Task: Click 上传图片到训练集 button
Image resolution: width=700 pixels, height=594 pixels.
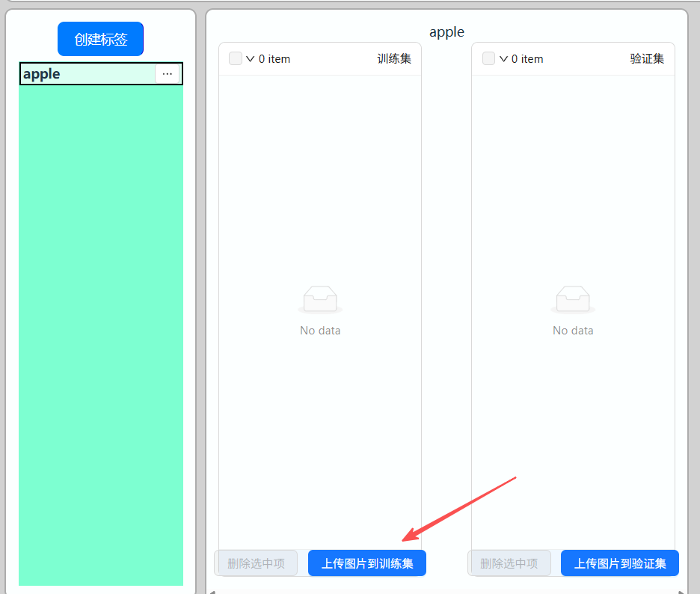Action: 367,563
